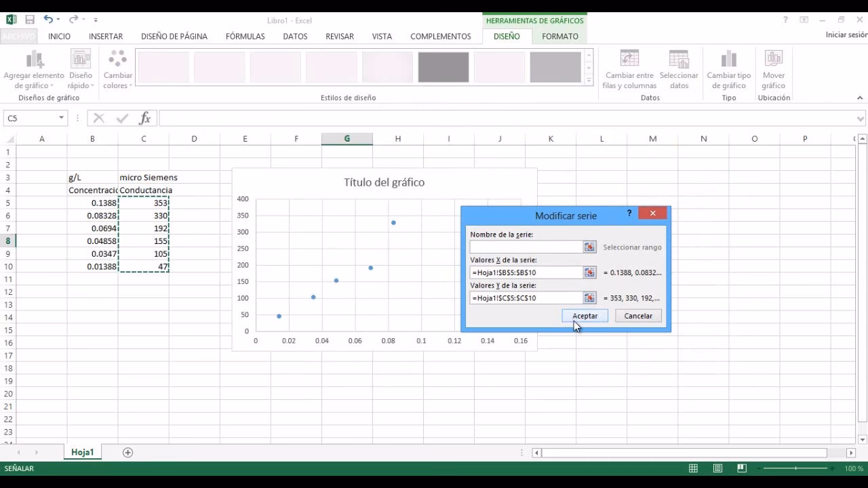Select cell containing 0.1388
This screenshot has width=868, height=488.
(x=92, y=203)
